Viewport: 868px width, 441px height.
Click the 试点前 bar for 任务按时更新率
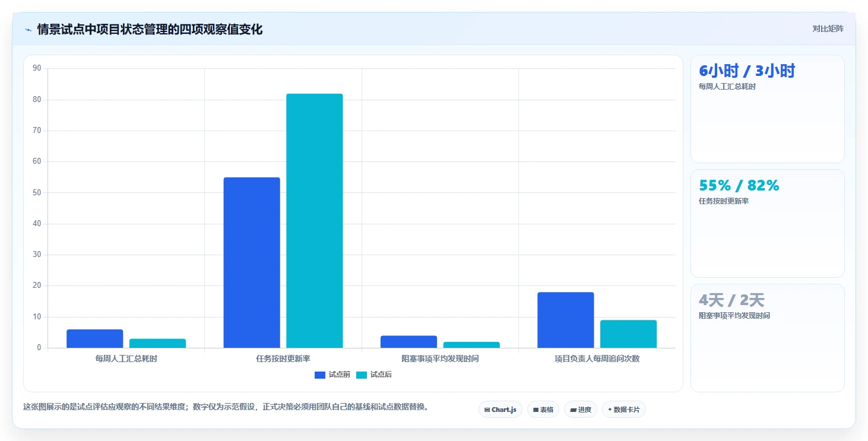(252, 262)
